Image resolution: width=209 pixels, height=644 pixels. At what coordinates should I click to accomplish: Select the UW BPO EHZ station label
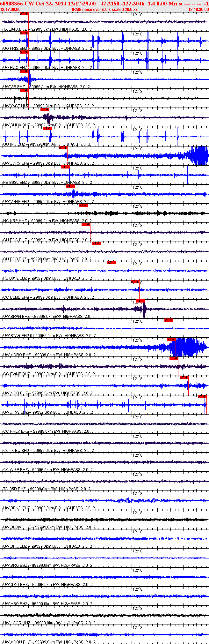pos(15,546)
